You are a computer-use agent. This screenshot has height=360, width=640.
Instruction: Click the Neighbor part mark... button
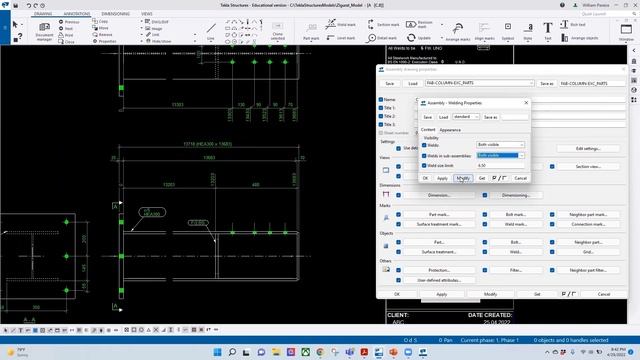pyautogui.click(x=588, y=214)
